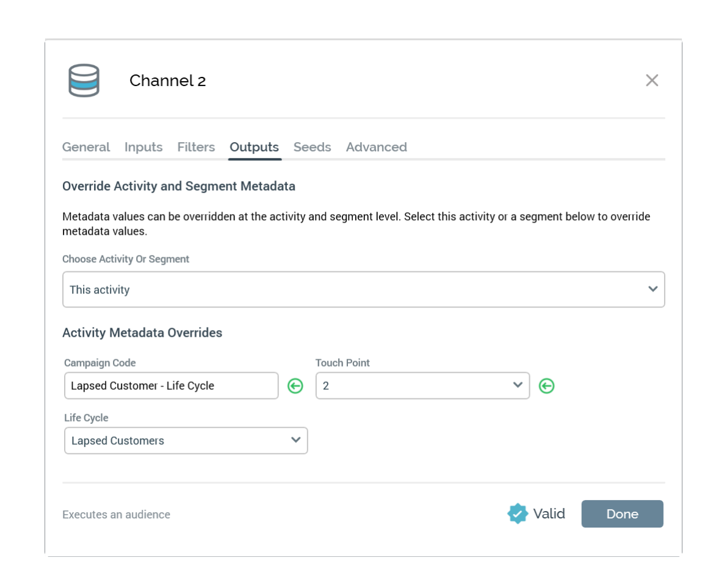The width and height of the screenshot is (727, 588).
Task: Open the Seeds tab
Action: tap(312, 147)
